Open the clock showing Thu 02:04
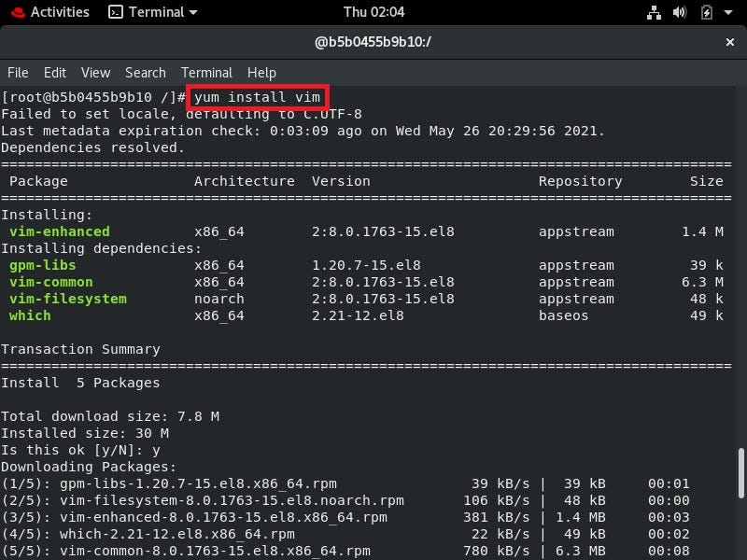 click(x=374, y=12)
